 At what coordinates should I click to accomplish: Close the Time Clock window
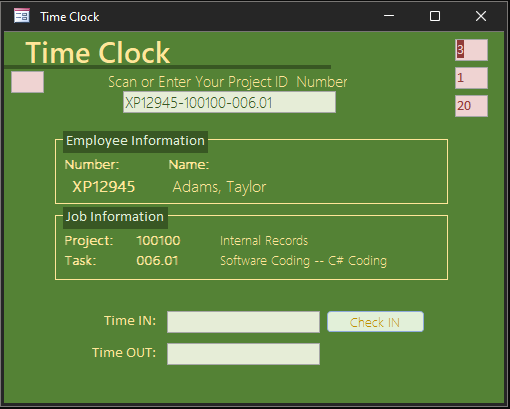[x=481, y=16]
